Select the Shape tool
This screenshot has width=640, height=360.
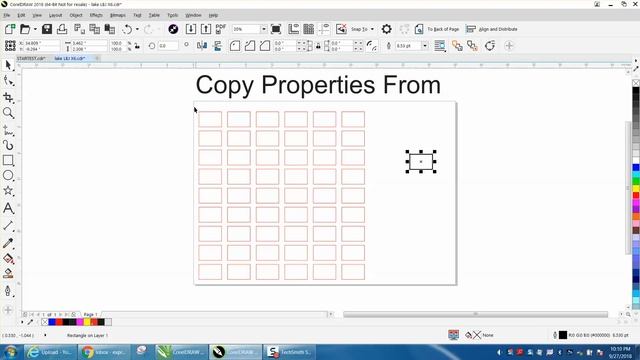(x=8, y=81)
